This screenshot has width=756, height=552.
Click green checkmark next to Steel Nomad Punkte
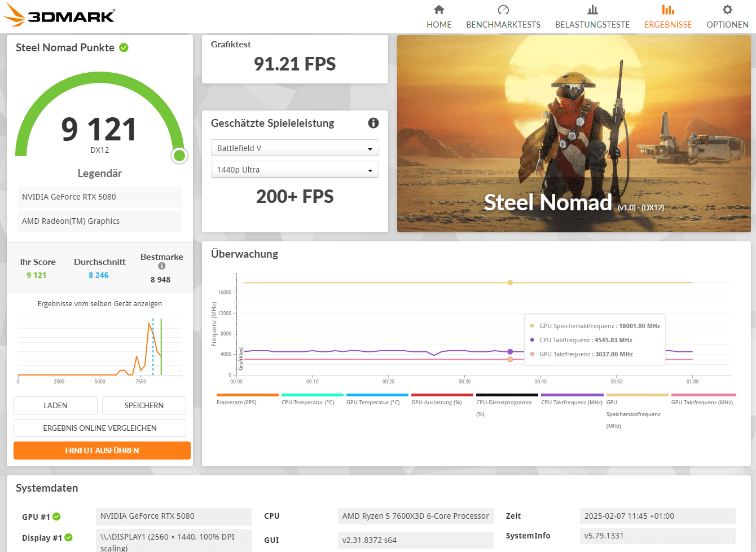[124, 47]
